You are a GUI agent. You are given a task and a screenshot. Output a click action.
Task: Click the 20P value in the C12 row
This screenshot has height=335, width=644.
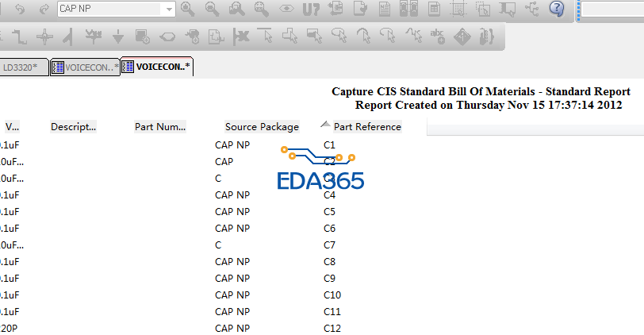[9, 329]
